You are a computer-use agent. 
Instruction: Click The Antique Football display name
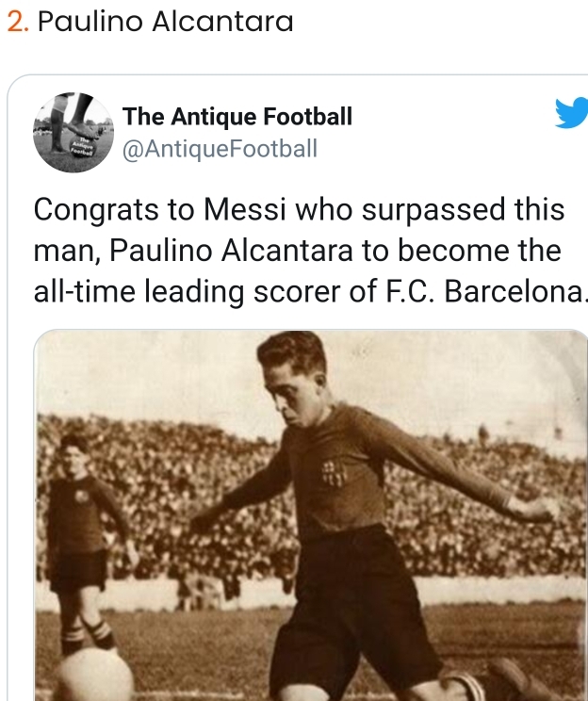(x=237, y=117)
